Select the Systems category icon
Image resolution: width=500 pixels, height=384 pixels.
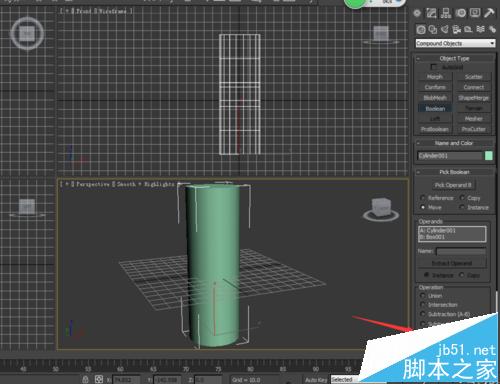click(x=492, y=30)
